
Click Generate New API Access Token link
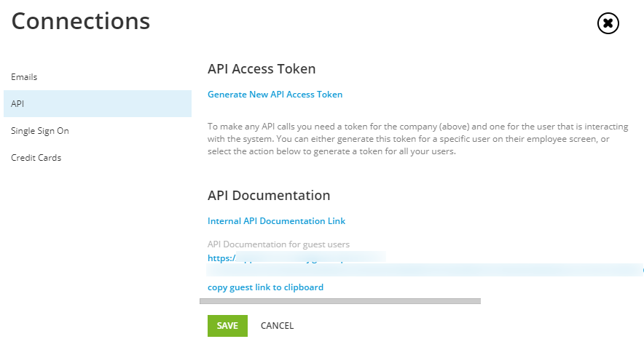[275, 95]
